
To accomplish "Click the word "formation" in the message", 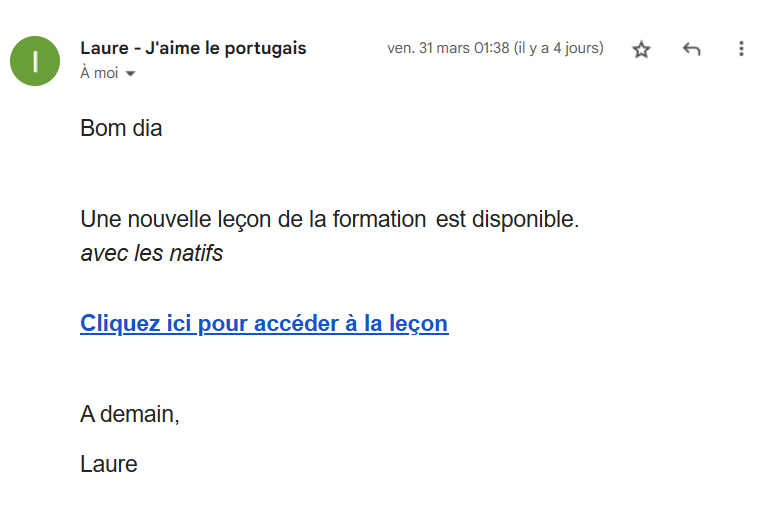I will (x=379, y=219).
